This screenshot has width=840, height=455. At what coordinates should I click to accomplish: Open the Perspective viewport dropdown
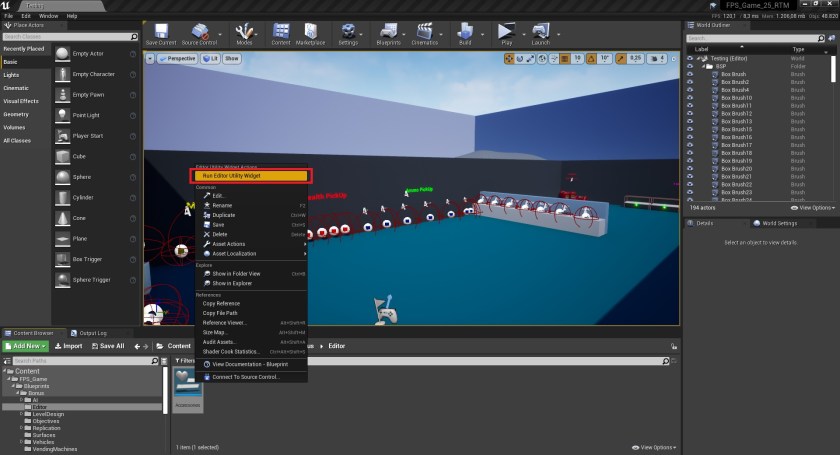[x=177, y=59]
